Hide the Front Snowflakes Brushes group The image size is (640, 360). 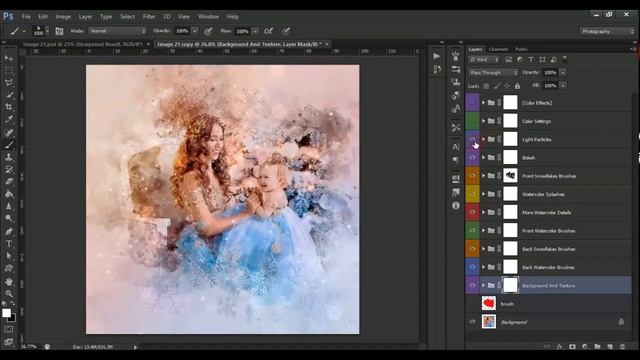(473, 176)
